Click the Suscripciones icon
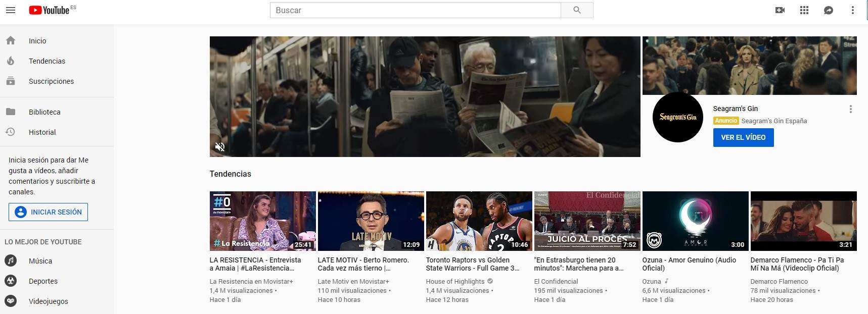 [x=11, y=81]
